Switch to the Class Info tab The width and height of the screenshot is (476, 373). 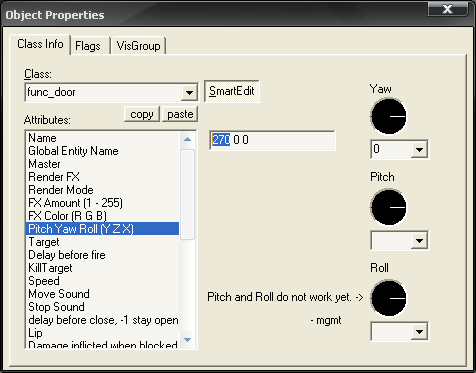40,44
